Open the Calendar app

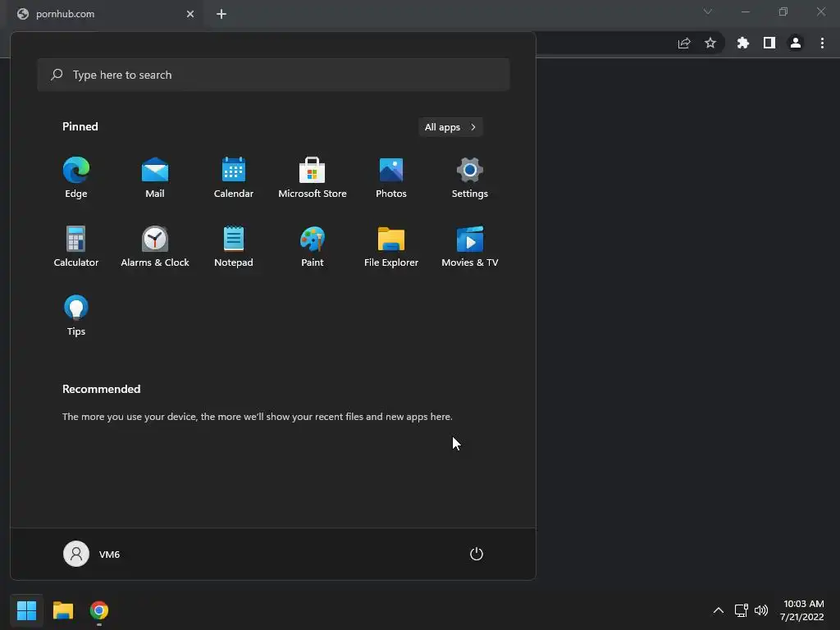point(234,178)
